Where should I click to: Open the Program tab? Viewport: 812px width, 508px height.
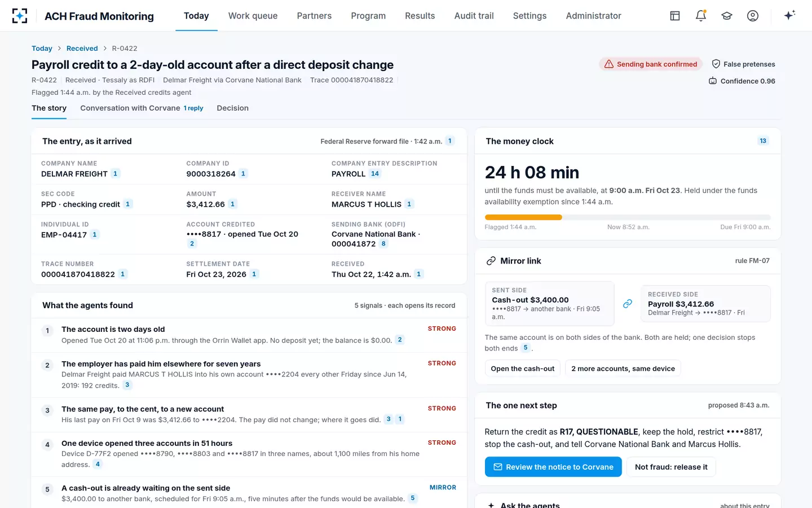368,16
